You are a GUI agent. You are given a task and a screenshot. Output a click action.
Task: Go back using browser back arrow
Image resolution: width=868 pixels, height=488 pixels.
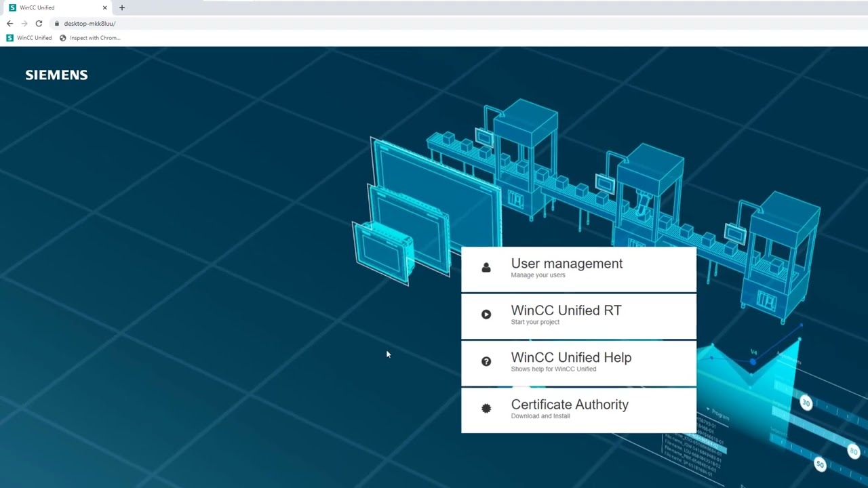tap(9, 23)
